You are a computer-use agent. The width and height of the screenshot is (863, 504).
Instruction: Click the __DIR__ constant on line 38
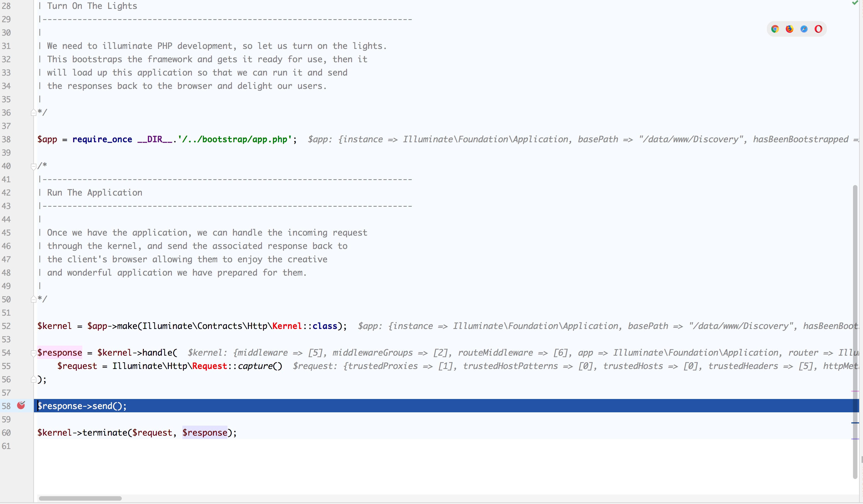coord(155,139)
